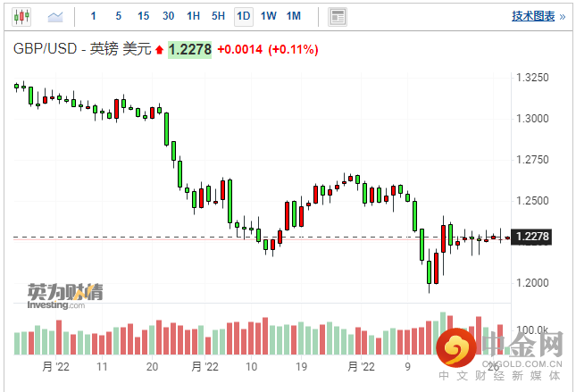Switch to area chart type
Viewport: 576px width, 392px height.
click(x=55, y=16)
